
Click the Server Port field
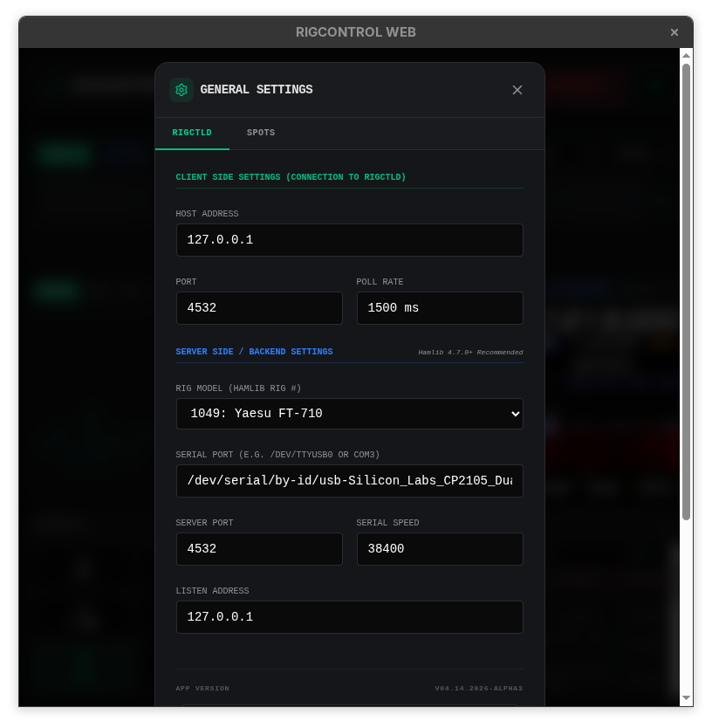(259, 549)
